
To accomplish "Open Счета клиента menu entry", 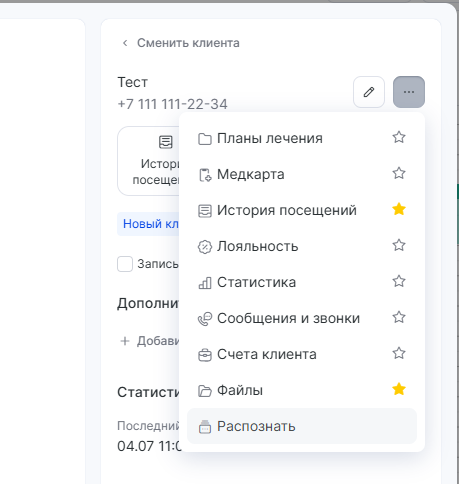I will pyautogui.click(x=302, y=354).
